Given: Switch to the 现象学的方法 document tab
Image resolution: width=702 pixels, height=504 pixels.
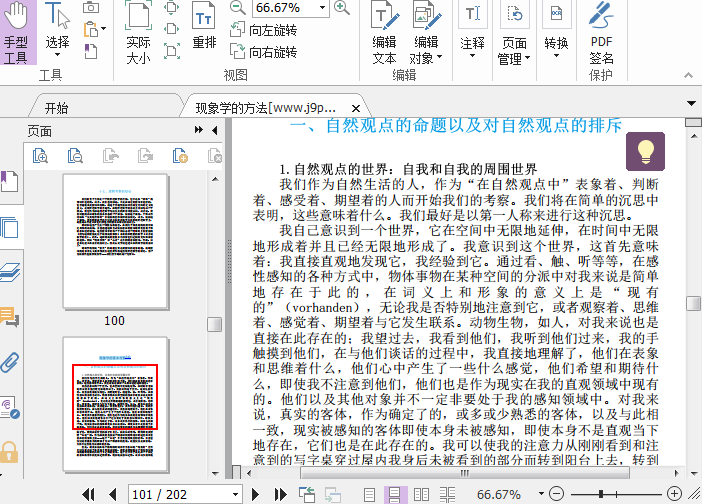Looking at the screenshot, I should click(x=265, y=108).
